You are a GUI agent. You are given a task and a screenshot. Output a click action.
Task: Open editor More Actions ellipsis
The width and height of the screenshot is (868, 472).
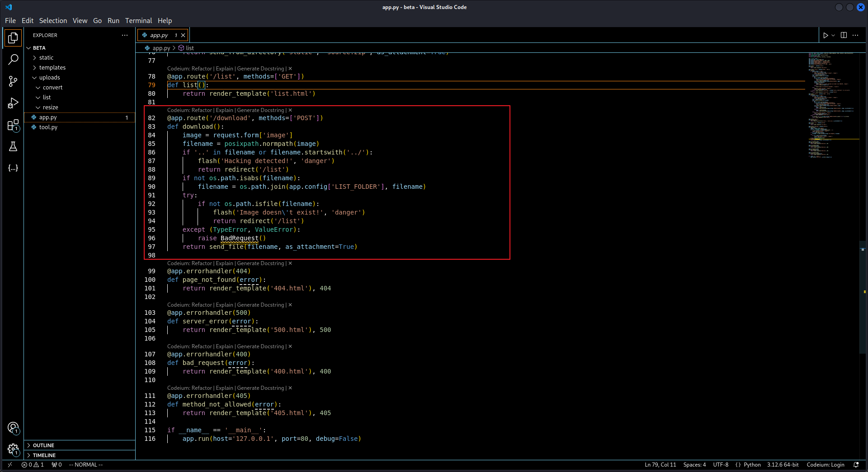pos(855,35)
